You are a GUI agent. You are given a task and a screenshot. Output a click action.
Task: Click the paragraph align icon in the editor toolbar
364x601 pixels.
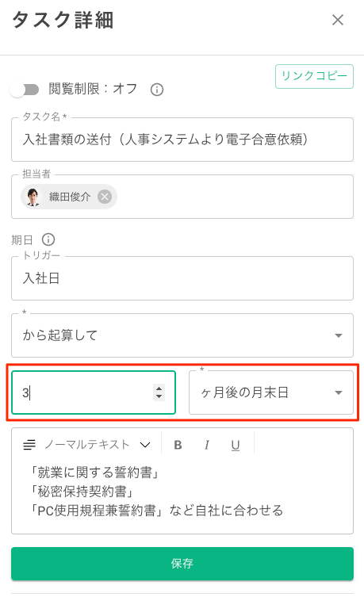click(29, 445)
